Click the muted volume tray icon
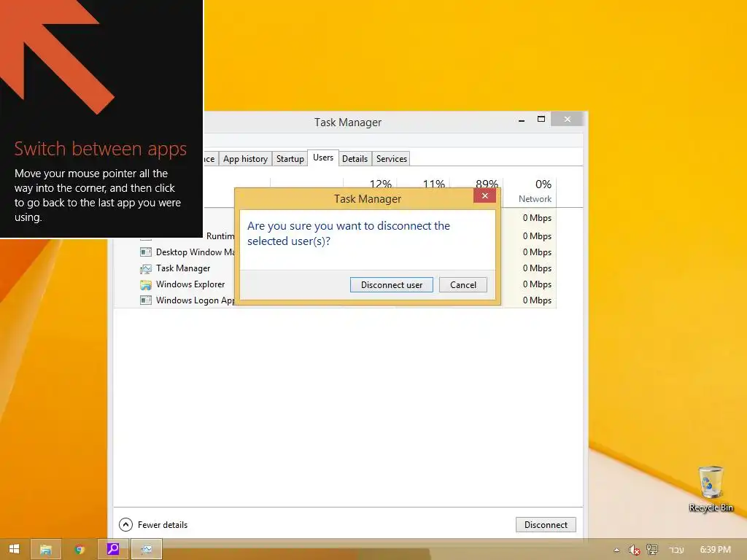Screen dimensions: 747x560 (634, 550)
